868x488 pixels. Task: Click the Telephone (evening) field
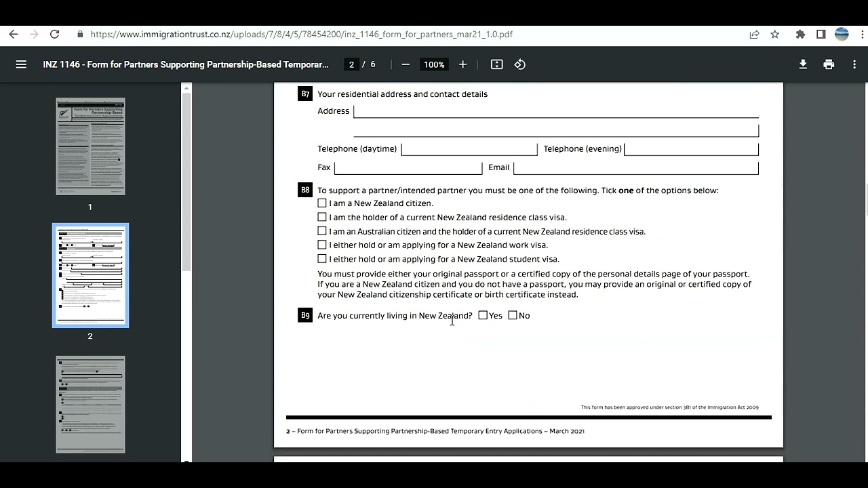691,148
